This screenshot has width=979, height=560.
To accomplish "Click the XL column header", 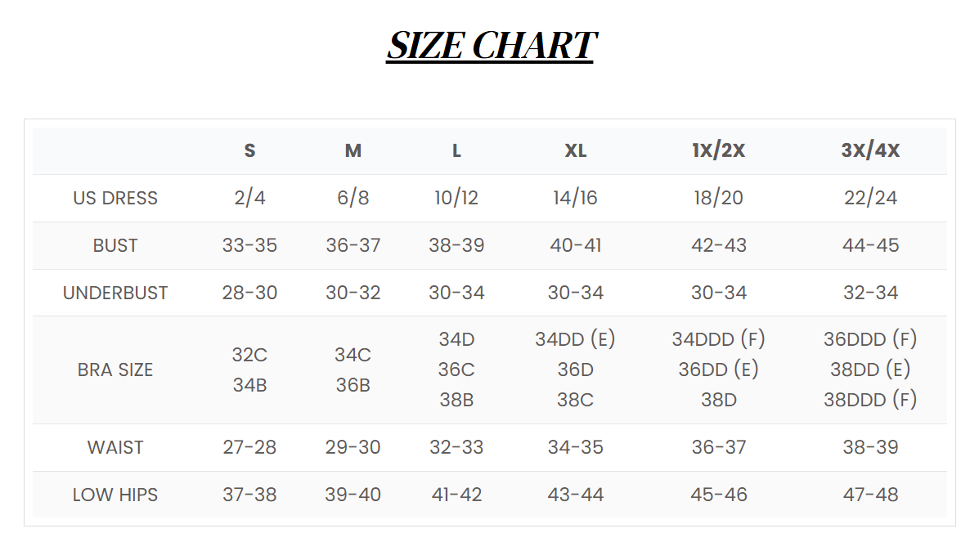I will click(x=575, y=151).
